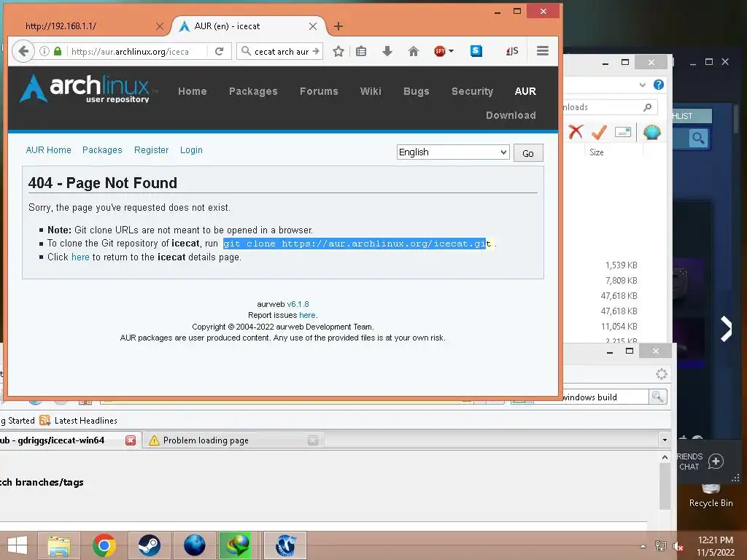Open the Download nav link

[511, 115]
